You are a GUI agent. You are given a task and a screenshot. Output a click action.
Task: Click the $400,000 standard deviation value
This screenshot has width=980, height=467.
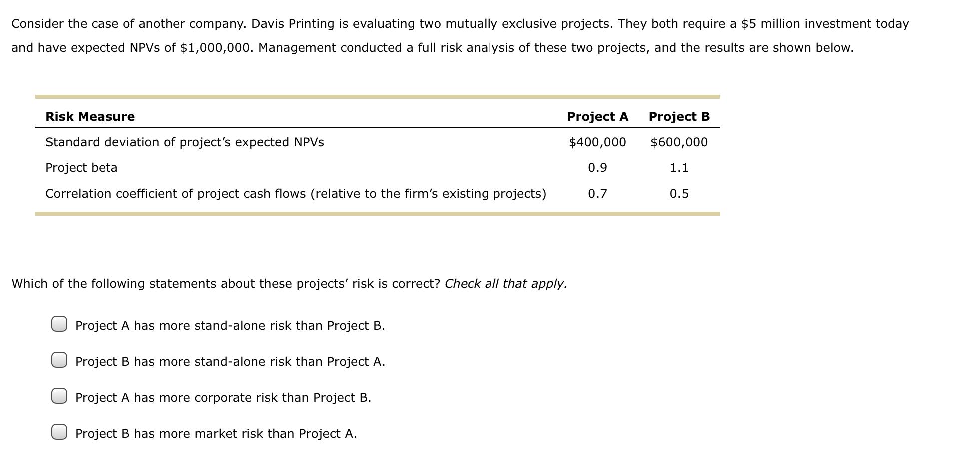tap(597, 142)
